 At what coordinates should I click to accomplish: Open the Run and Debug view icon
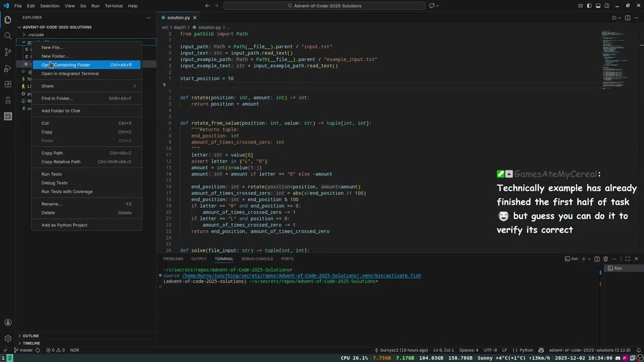click(8, 68)
